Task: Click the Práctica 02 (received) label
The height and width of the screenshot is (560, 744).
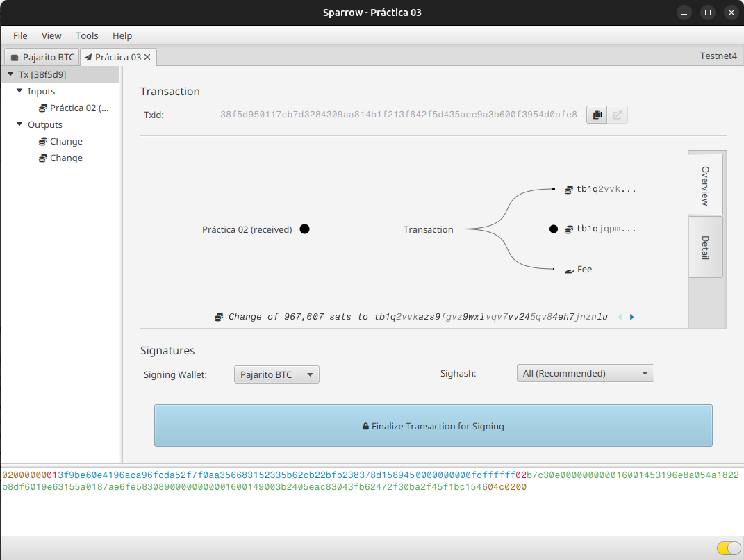Action: pyautogui.click(x=247, y=230)
